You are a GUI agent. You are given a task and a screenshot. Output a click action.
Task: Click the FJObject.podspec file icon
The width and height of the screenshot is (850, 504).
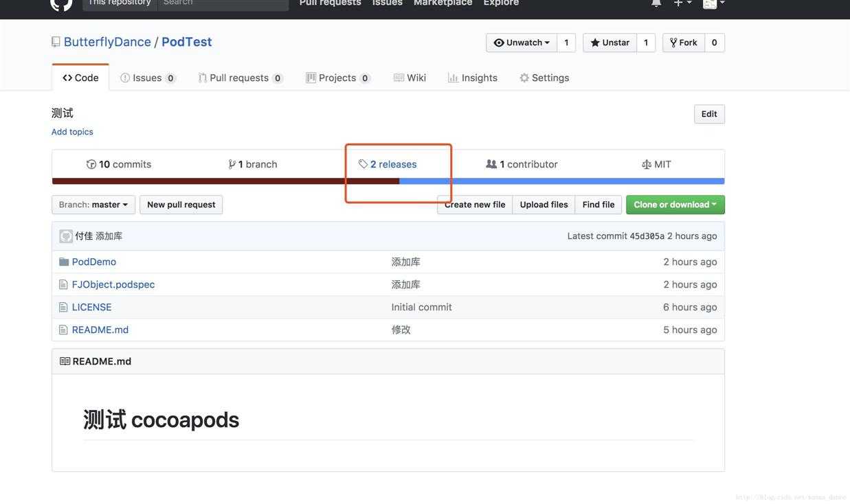[63, 284]
